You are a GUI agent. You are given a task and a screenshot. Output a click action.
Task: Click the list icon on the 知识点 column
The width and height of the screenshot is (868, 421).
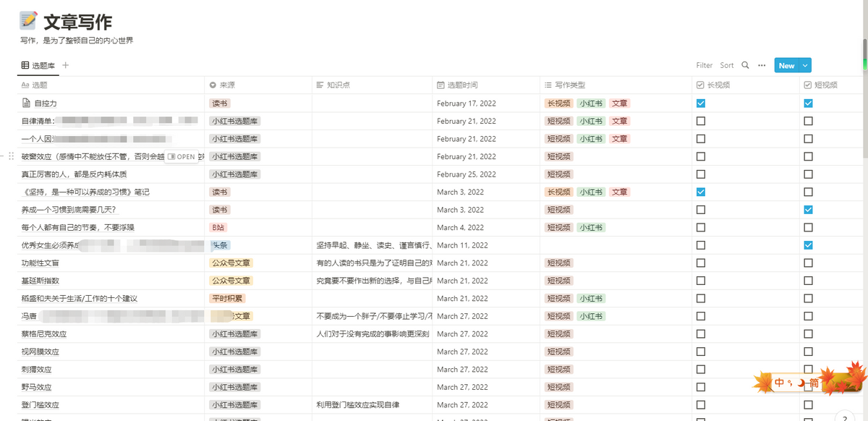(x=319, y=85)
